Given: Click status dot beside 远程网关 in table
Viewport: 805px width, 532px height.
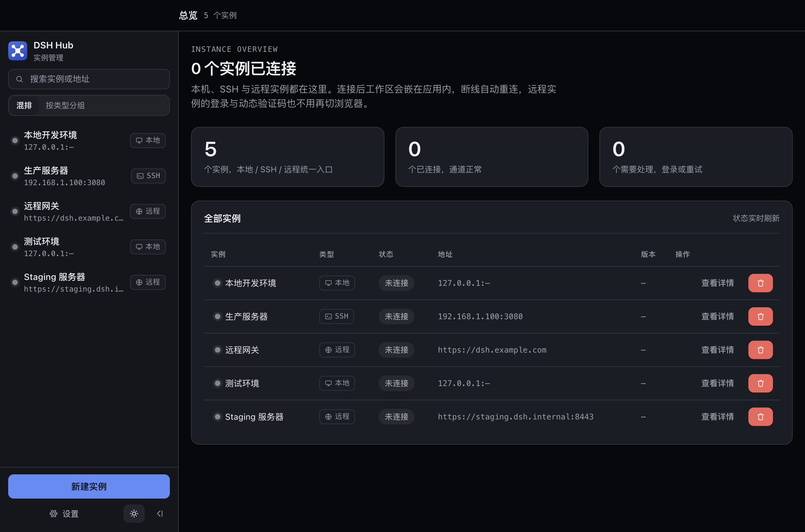Looking at the screenshot, I should [217, 350].
